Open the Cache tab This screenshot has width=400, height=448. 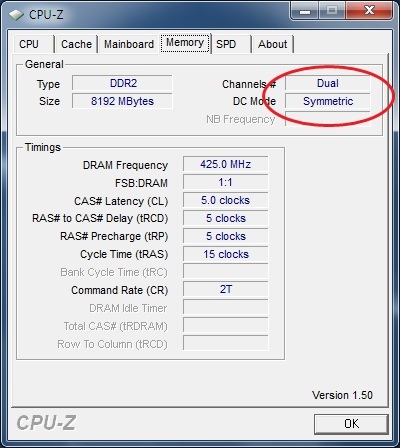pos(76,44)
